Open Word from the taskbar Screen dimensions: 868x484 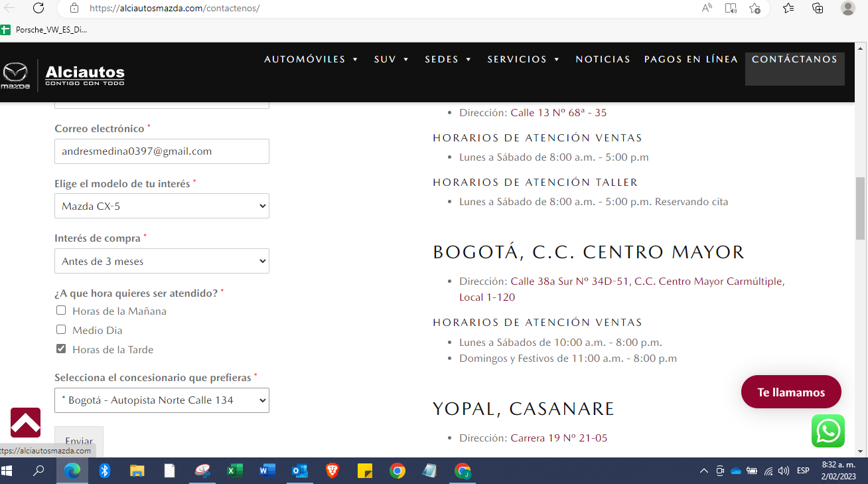click(x=267, y=471)
